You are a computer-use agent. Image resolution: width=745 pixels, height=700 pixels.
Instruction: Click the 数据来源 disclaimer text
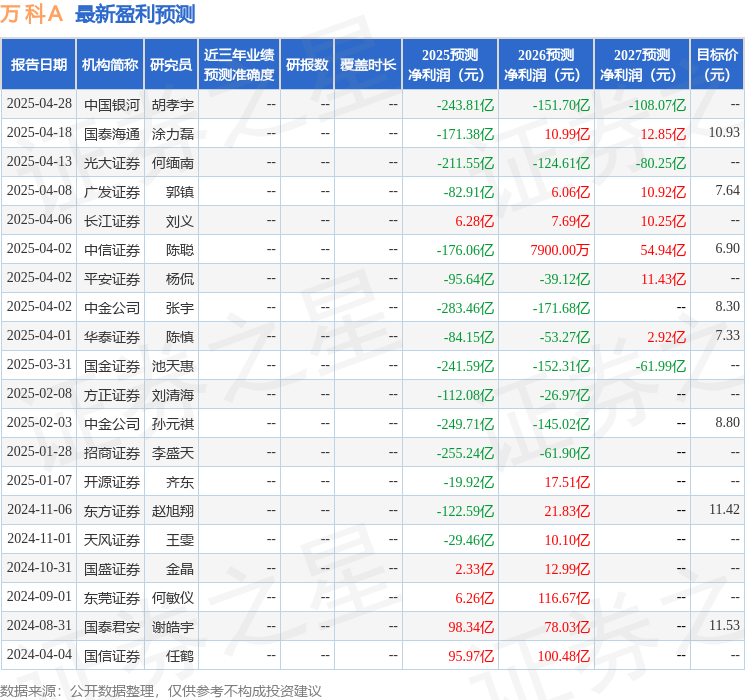(160, 690)
